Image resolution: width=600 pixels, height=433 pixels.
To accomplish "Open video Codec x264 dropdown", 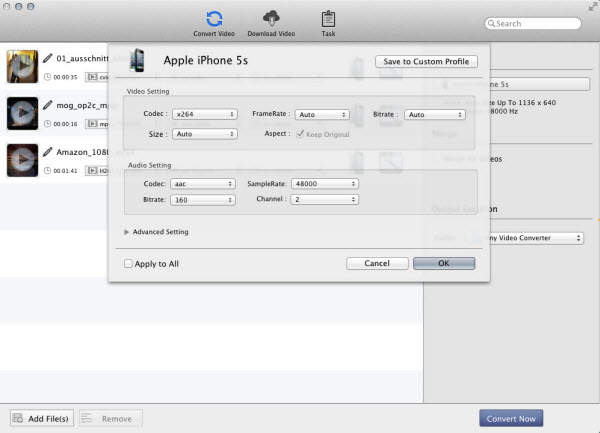I will click(x=205, y=114).
